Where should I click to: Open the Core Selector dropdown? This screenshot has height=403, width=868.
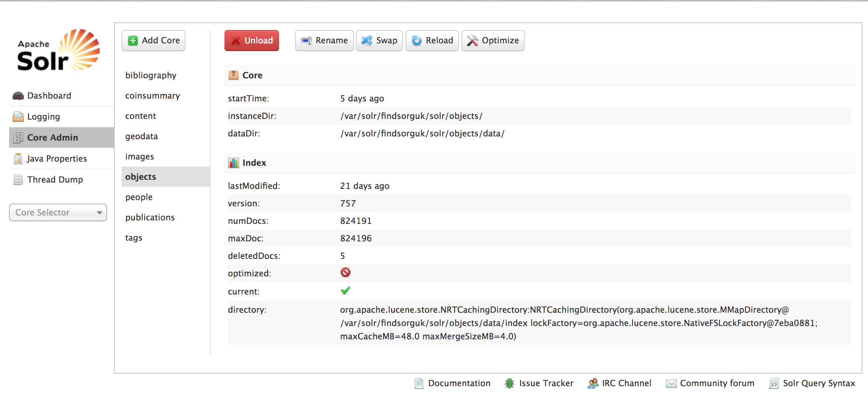pyautogui.click(x=58, y=212)
